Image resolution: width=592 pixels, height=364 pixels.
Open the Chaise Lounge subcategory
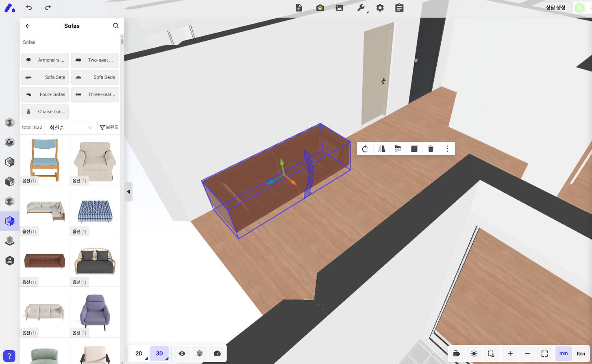click(x=45, y=111)
